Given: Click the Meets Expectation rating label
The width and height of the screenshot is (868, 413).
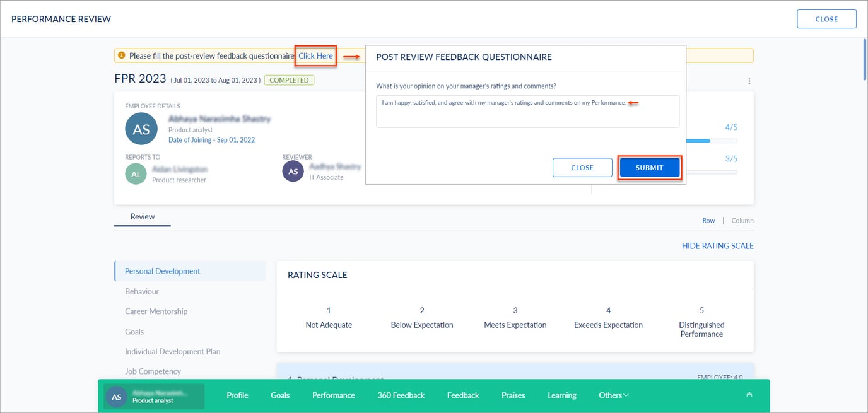Looking at the screenshot, I should click(x=515, y=325).
